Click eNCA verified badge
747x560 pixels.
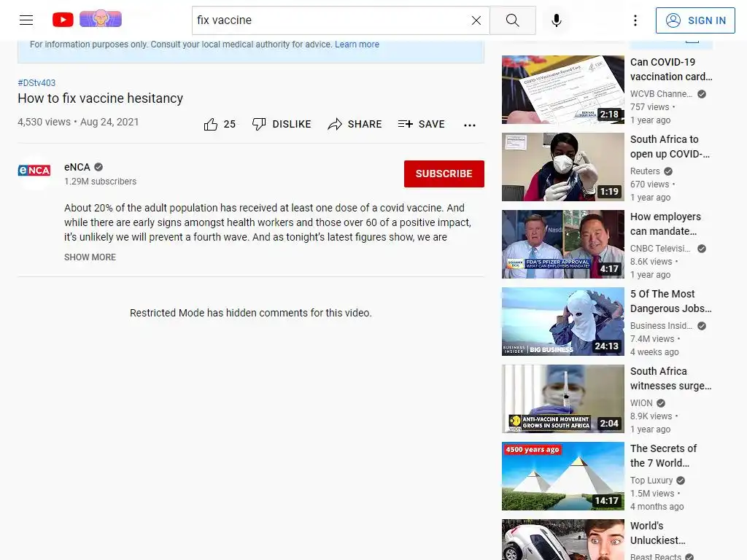[98, 167]
